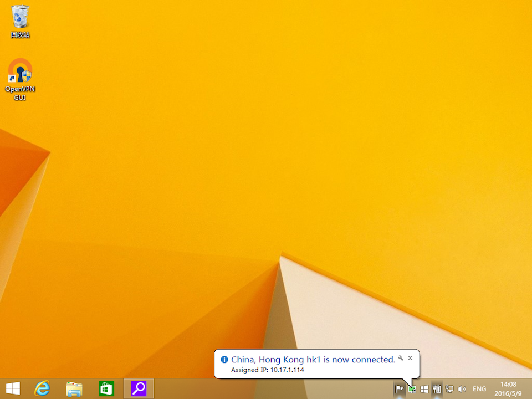Click the Windows Start button
Screen dimensions: 532x399
[13, 389]
